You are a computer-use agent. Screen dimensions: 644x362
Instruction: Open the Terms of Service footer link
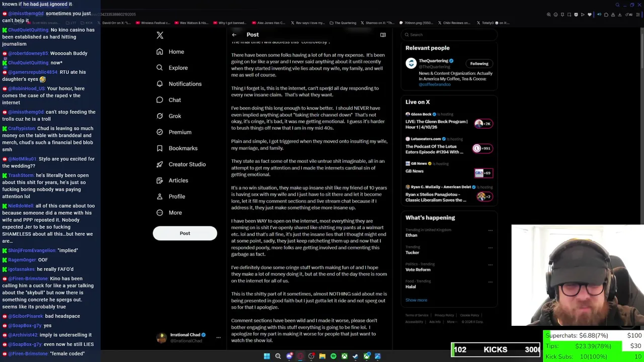pyautogui.click(x=417, y=315)
